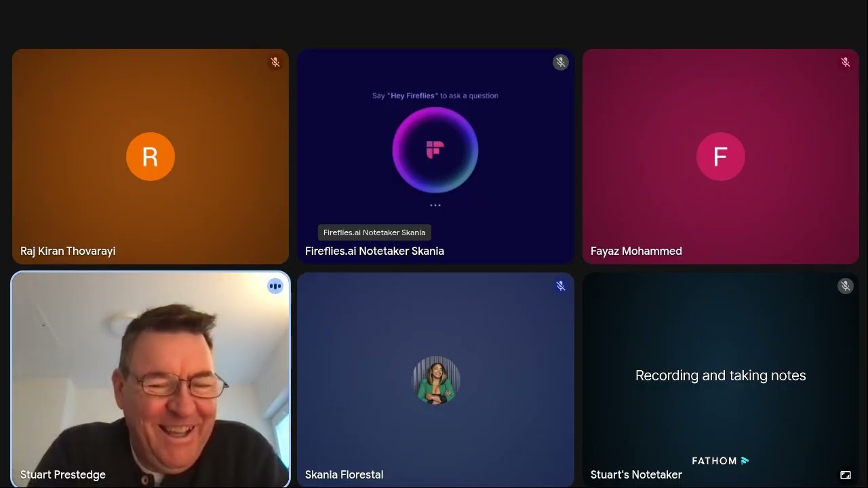The image size is (868, 488).
Task: Click the 'Fireflies.ai Notetaker Skania' tooltip
Action: [x=374, y=232]
